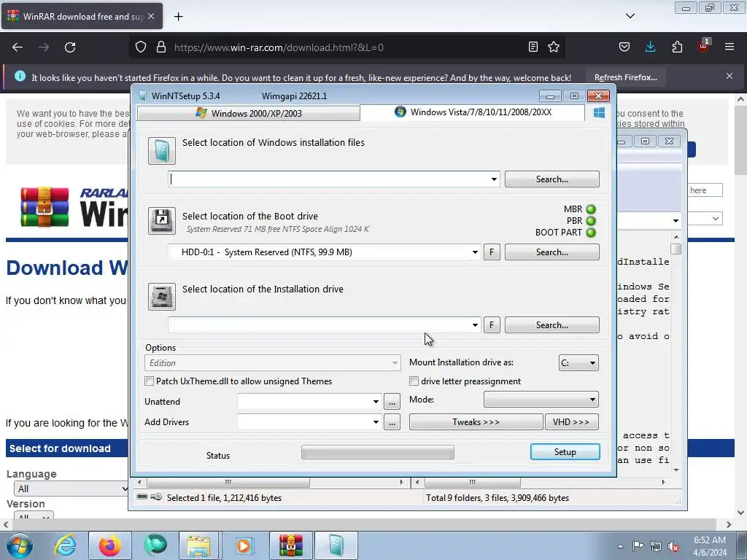Click the BOOT PART green status indicator
747x560 pixels.
591,233
